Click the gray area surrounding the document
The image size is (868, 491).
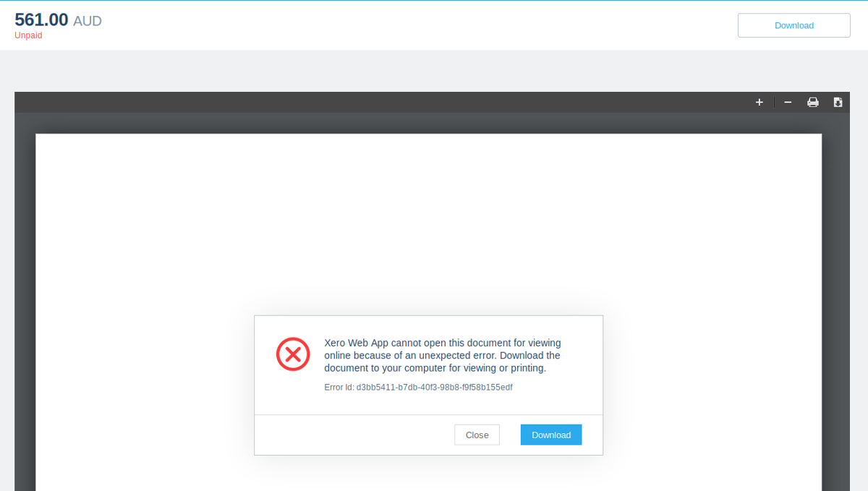point(434,69)
